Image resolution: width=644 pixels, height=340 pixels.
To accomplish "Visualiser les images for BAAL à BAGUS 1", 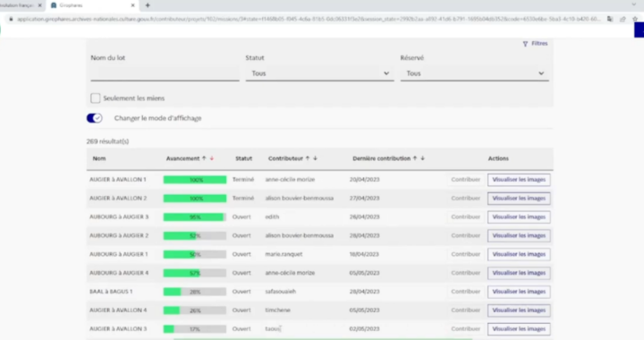I will (x=519, y=292).
